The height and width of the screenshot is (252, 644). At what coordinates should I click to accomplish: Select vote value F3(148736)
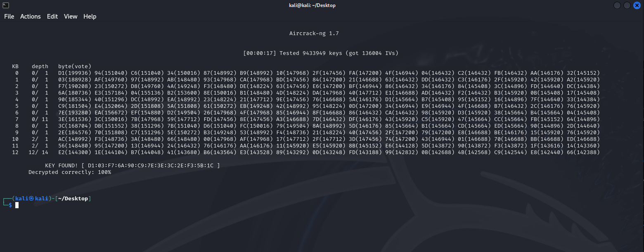coord(111,139)
